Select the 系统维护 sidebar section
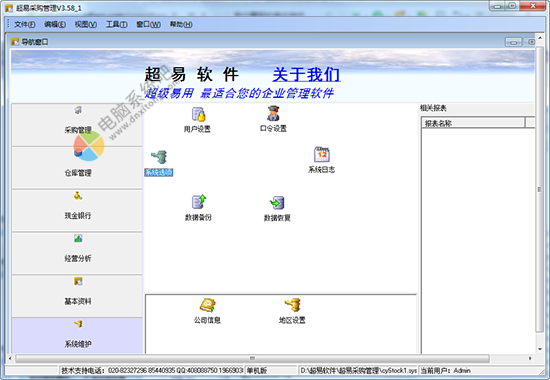Image resolution: width=550 pixels, height=380 pixels. (x=77, y=336)
